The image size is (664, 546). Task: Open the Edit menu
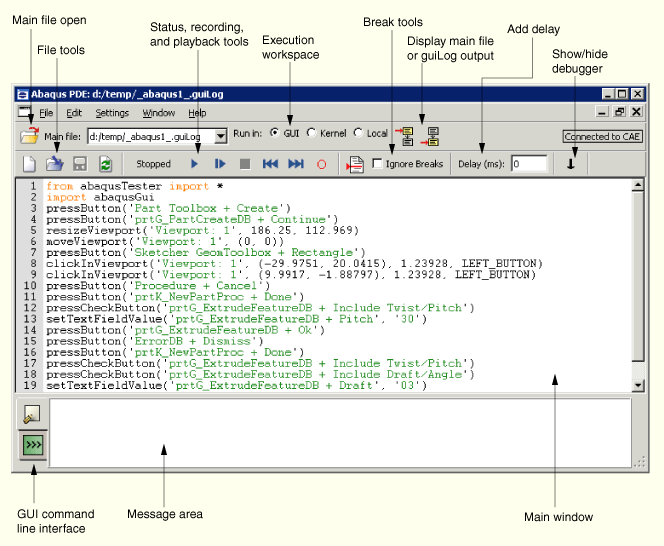coord(74,113)
